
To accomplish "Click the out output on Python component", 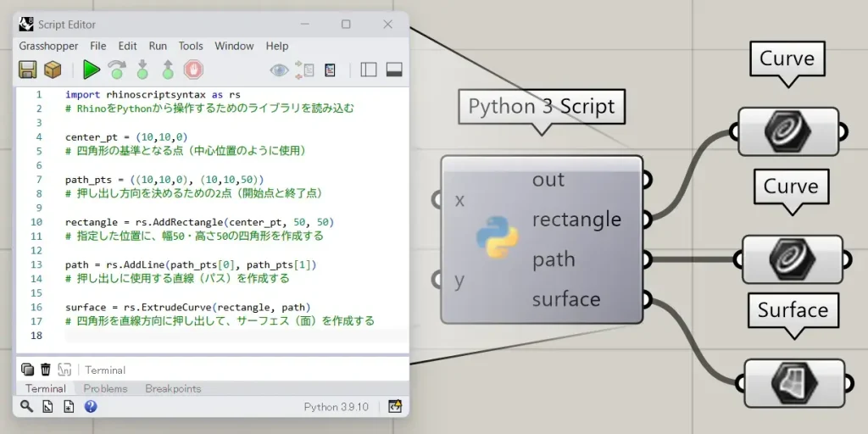I will pyautogui.click(x=548, y=180).
